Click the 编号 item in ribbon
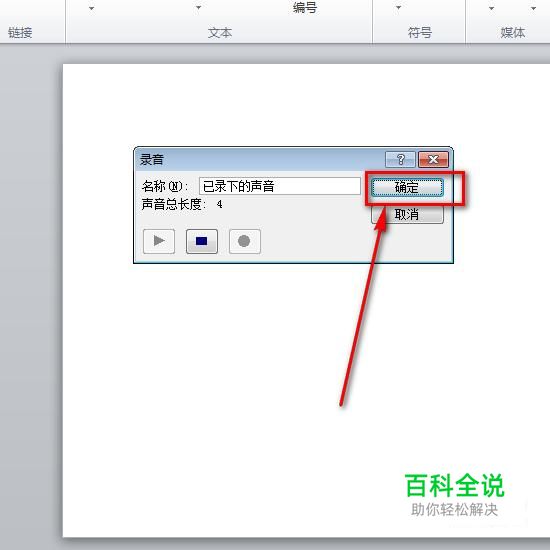The height and width of the screenshot is (550, 550). (x=305, y=7)
